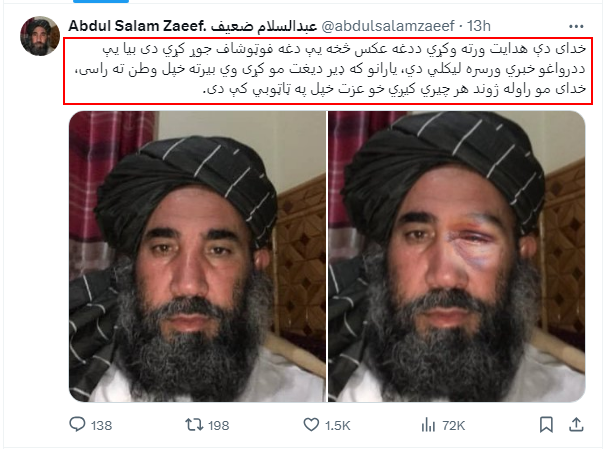This screenshot has height=449, width=606.
Task: Click the reply speech bubble icon
Action: tap(77, 424)
